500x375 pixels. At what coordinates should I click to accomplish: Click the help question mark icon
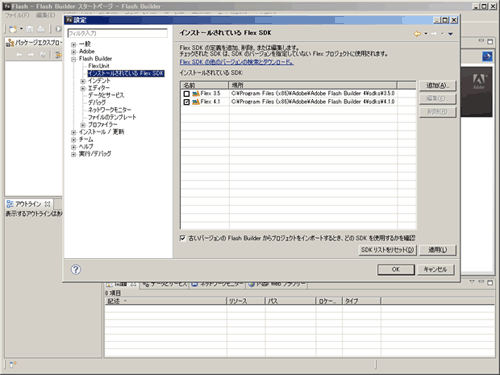pyautogui.click(x=76, y=269)
